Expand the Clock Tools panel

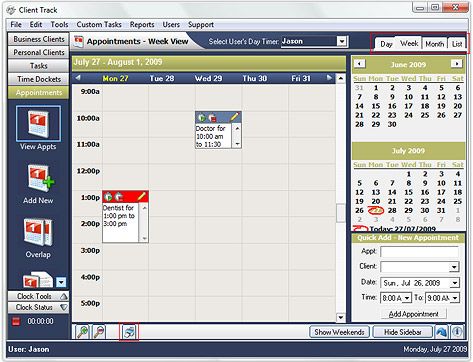(x=64, y=296)
